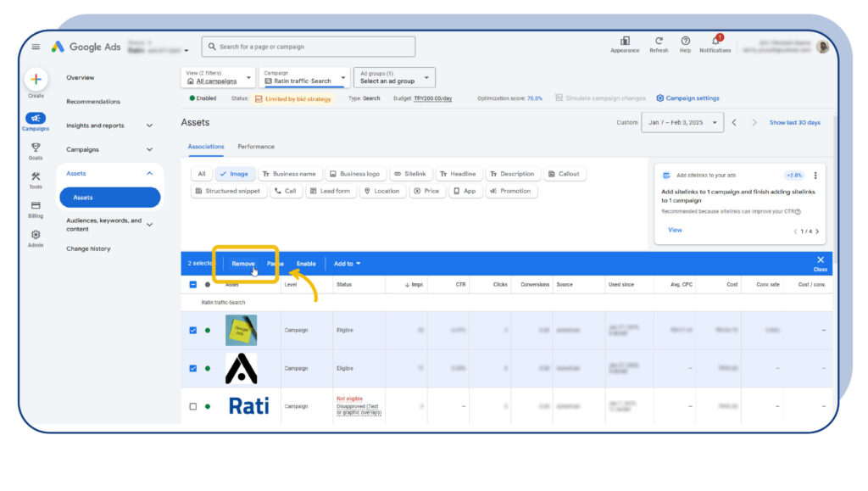Switch to the Performance tab

[x=256, y=147]
